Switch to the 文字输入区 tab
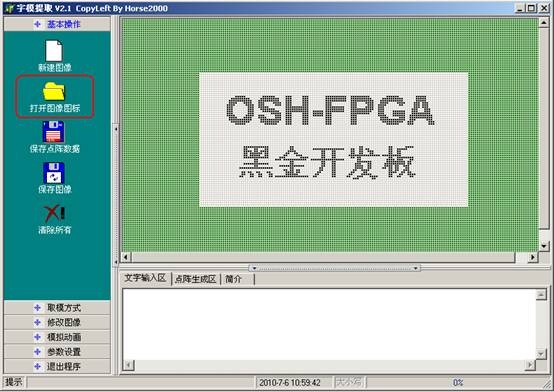 pos(145,278)
